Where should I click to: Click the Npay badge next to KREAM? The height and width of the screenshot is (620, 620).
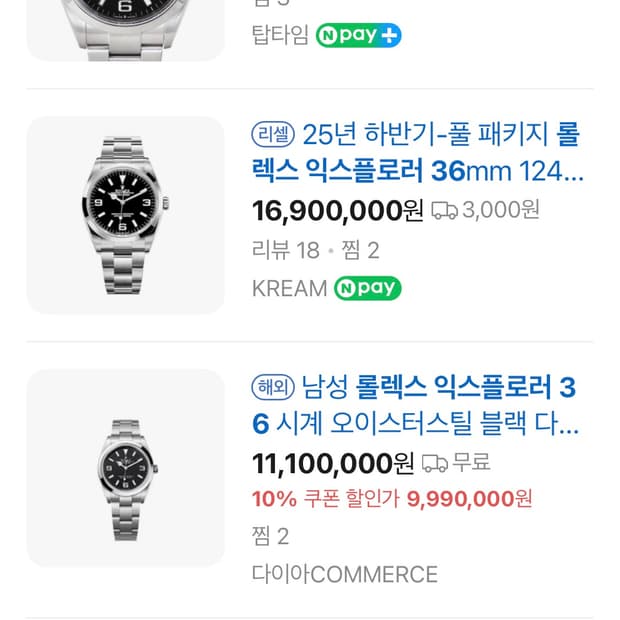(367, 289)
